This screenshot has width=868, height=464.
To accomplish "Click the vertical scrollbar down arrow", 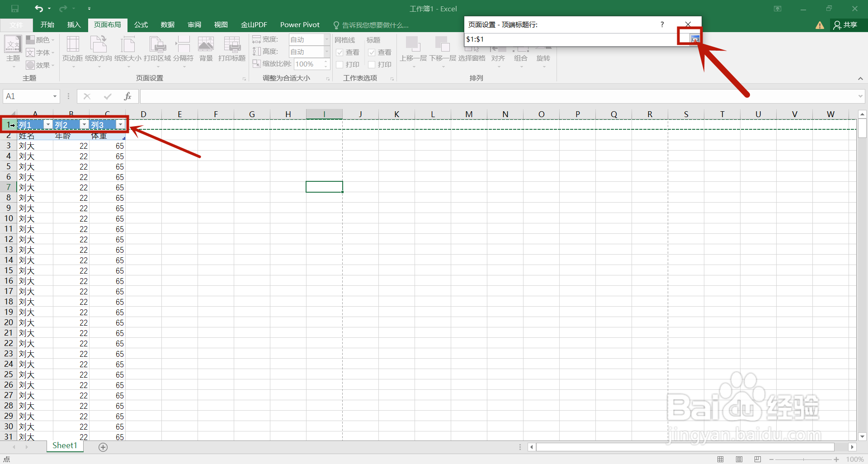I will click(862, 436).
